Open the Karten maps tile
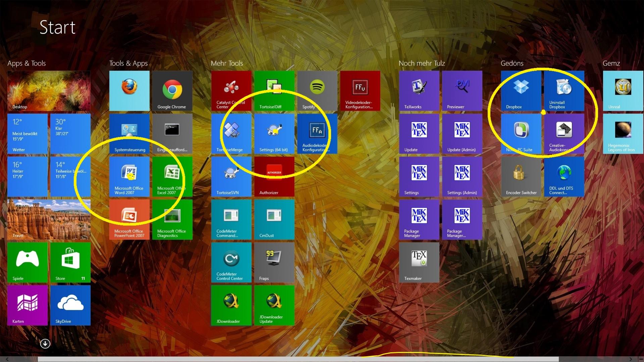The image size is (644, 362). point(28,305)
